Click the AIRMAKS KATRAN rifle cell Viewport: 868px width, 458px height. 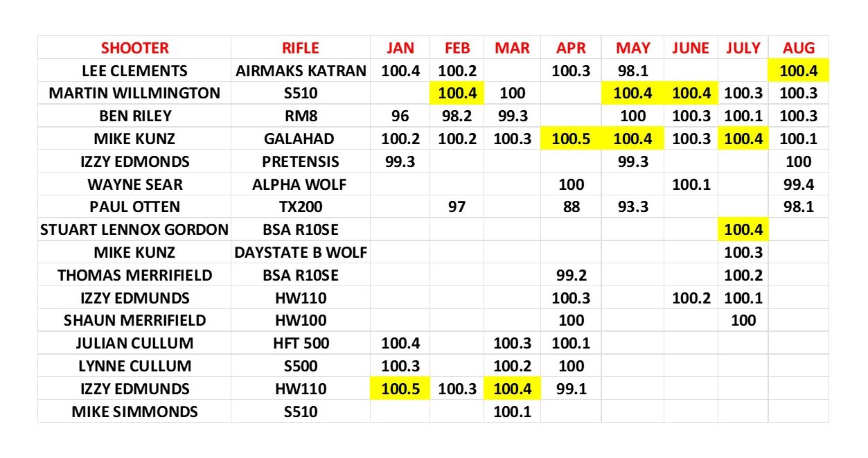(301, 71)
